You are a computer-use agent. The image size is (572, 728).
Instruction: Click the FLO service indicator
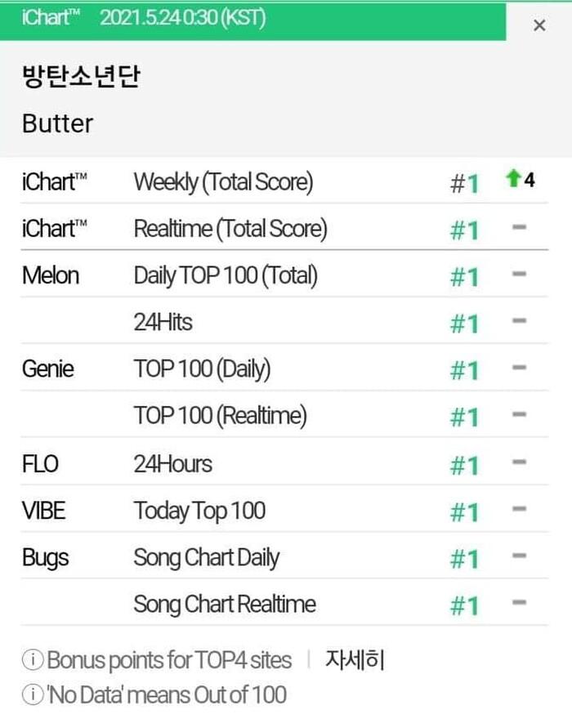pyautogui.click(x=39, y=463)
